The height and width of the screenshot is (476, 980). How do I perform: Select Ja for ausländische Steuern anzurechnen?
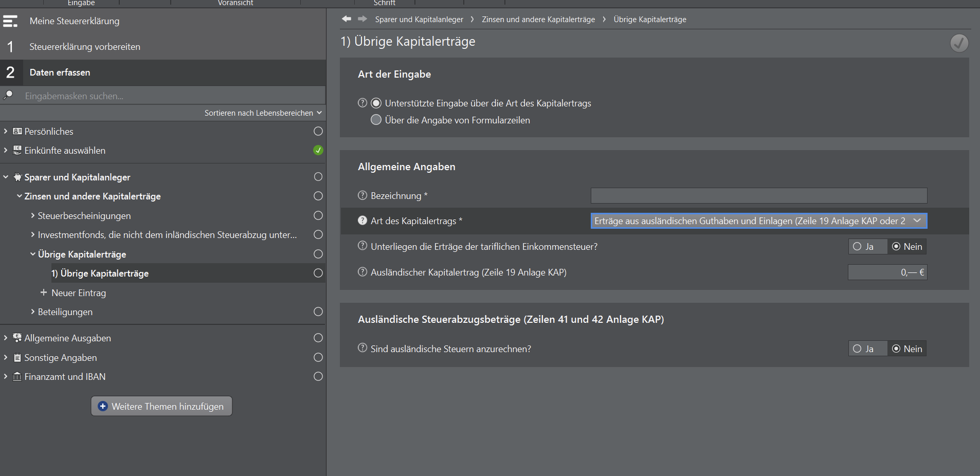click(858, 349)
